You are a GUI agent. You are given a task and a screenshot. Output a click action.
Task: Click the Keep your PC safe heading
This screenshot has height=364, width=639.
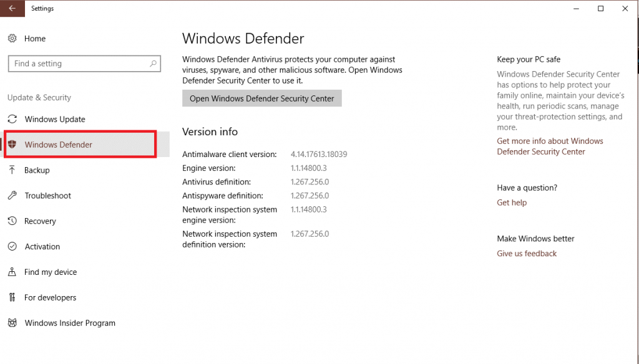click(529, 59)
